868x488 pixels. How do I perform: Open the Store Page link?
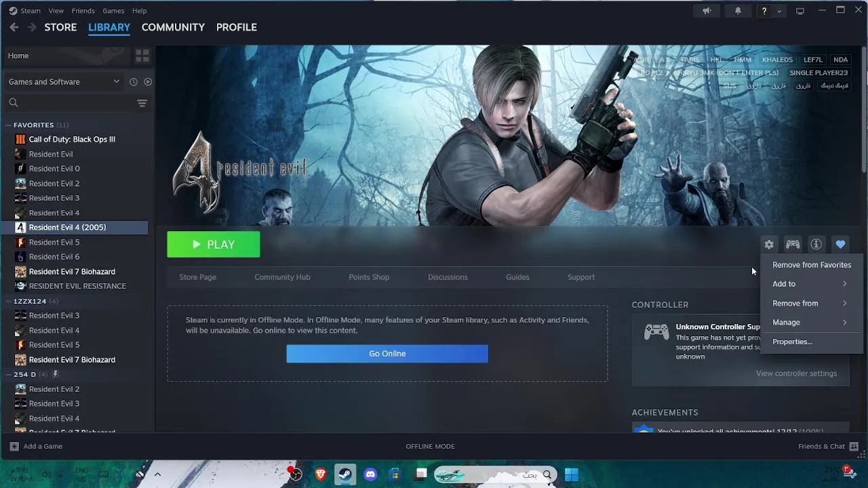198,277
